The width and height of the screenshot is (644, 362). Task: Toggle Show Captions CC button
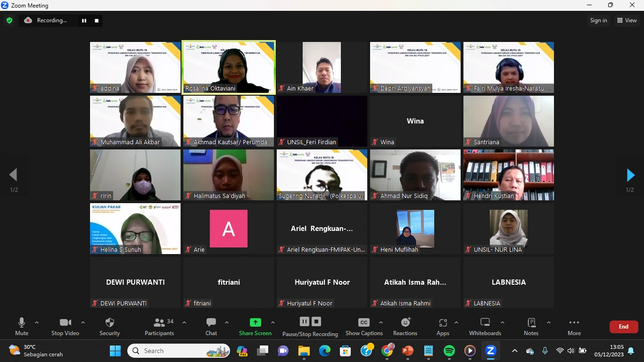click(x=364, y=323)
